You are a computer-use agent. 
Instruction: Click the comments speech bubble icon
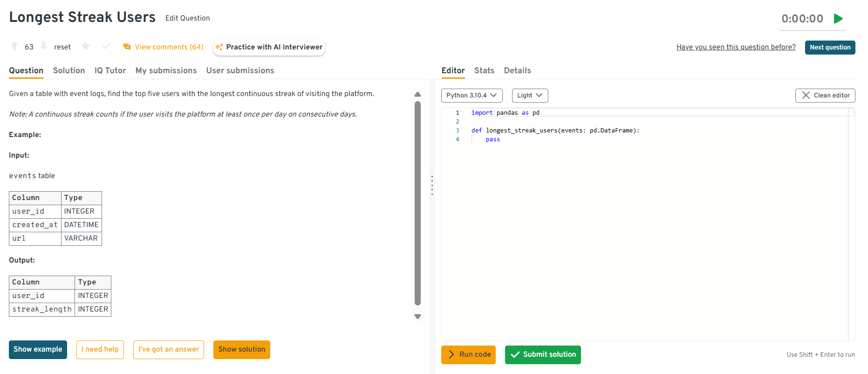point(127,47)
